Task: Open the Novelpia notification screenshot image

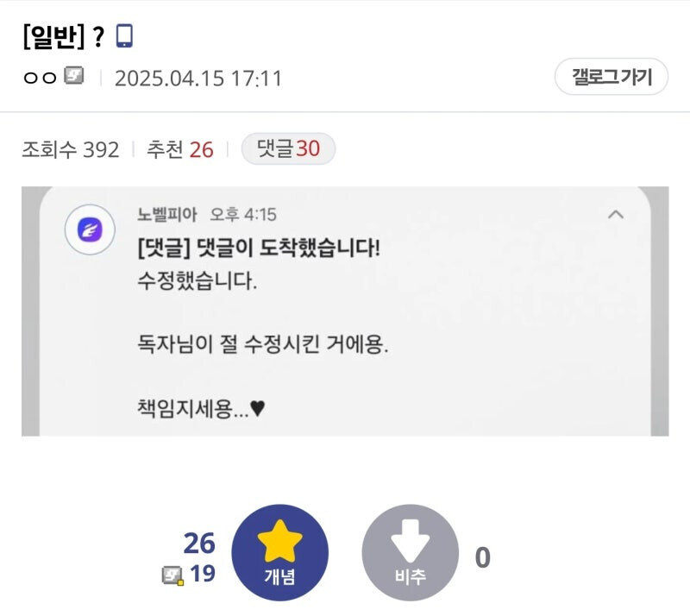Action: (345, 311)
